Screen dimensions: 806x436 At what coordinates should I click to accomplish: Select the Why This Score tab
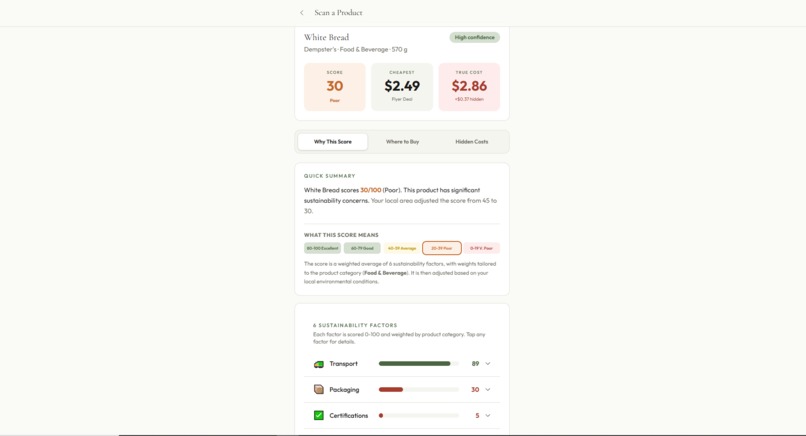point(333,141)
